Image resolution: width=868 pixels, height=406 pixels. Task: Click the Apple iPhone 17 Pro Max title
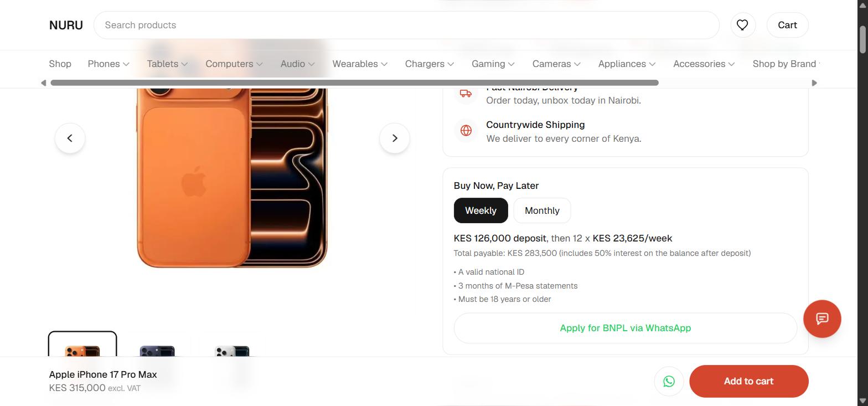pos(103,374)
